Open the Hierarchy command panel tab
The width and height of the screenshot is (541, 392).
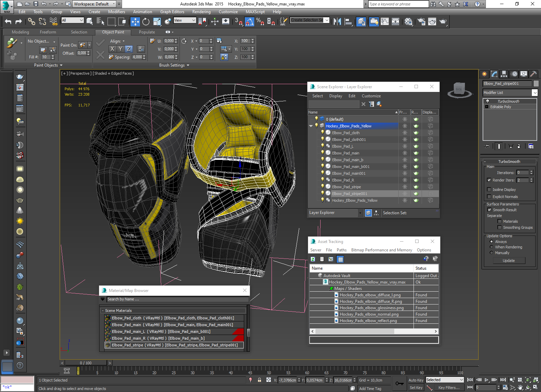click(504, 74)
